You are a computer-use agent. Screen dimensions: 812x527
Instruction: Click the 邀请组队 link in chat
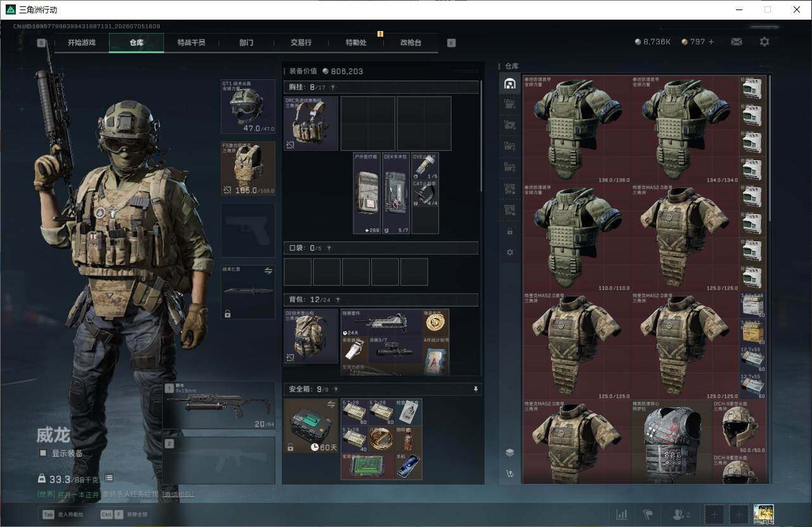click(x=178, y=494)
